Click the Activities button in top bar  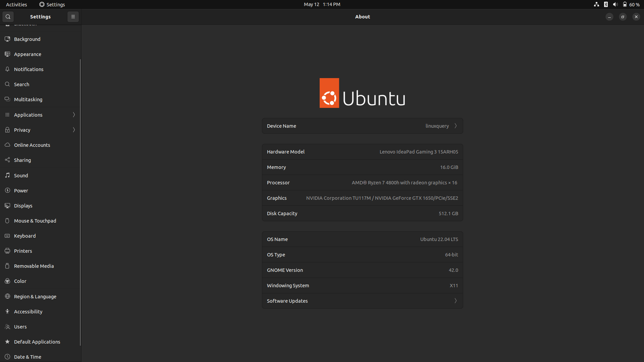pos(16,4)
